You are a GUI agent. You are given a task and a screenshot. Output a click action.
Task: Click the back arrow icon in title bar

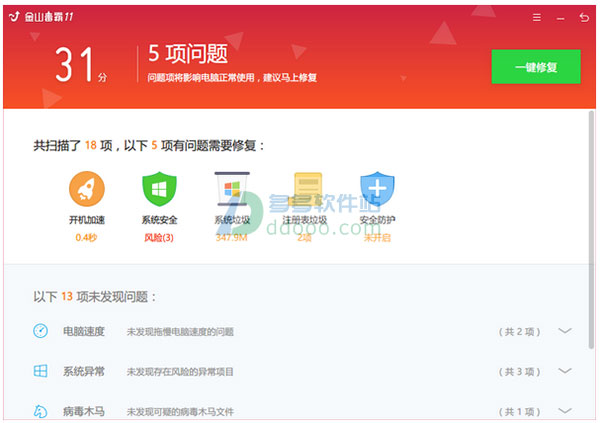[x=584, y=17]
